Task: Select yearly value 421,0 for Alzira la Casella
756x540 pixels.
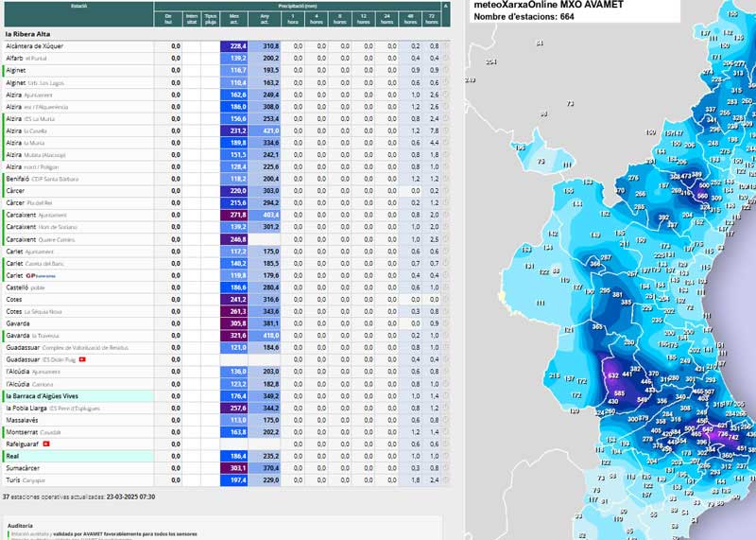Action: click(265, 131)
